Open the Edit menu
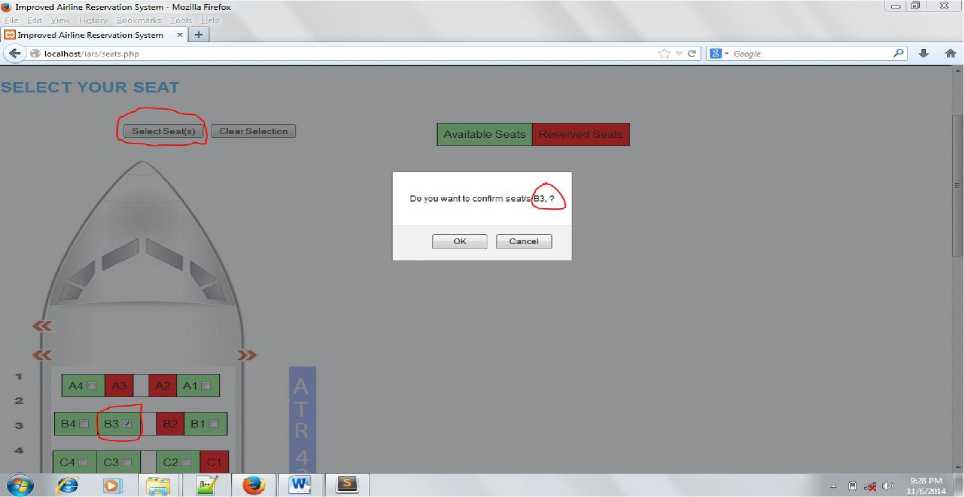 34,20
